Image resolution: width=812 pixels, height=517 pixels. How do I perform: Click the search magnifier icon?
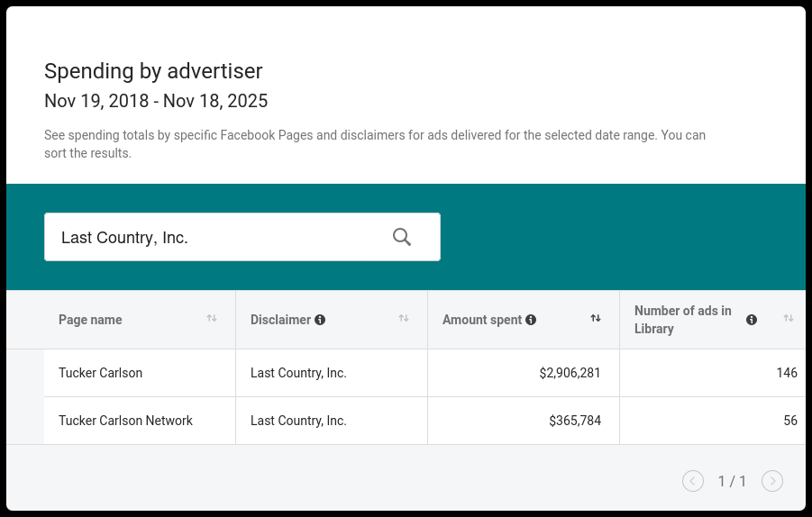point(402,237)
